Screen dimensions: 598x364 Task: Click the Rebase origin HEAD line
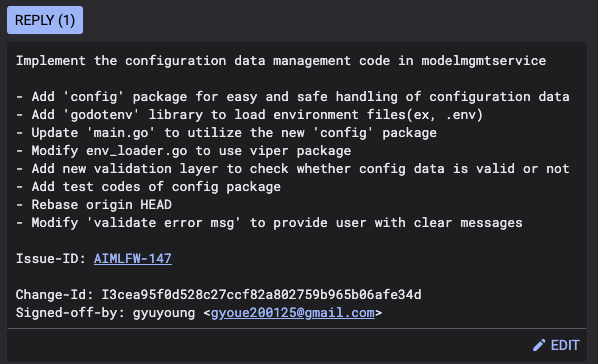click(94, 205)
